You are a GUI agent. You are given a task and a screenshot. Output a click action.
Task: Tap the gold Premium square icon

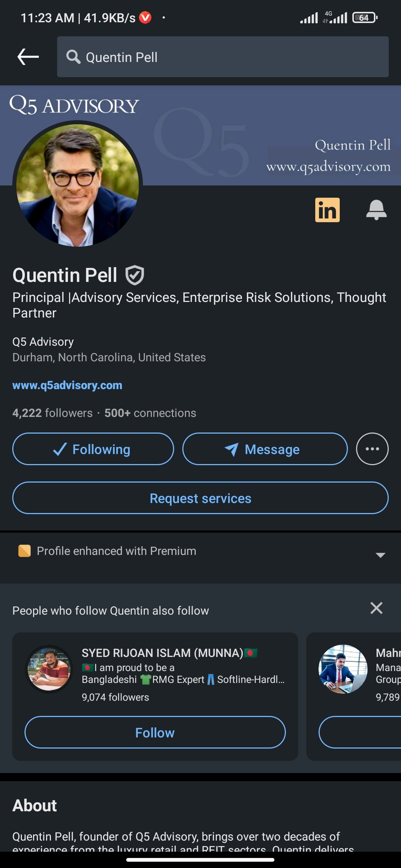coord(25,551)
